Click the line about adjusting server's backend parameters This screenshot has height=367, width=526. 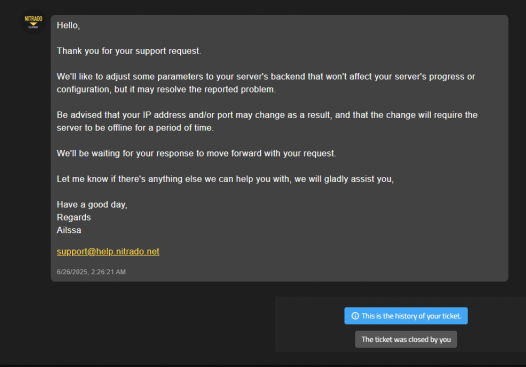[266, 77]
